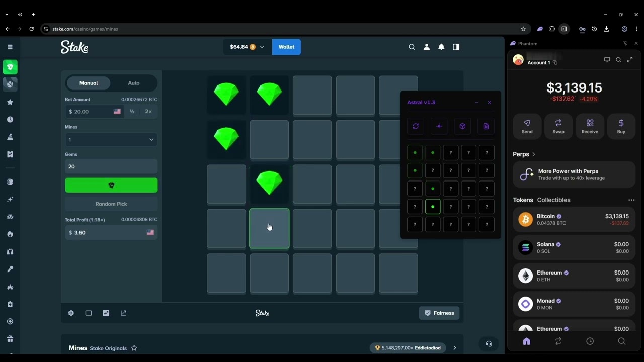644x362 pixels.
Task: Click the Stake search magnifier icon
Action: pyautogui.click(x=412, y=47)
